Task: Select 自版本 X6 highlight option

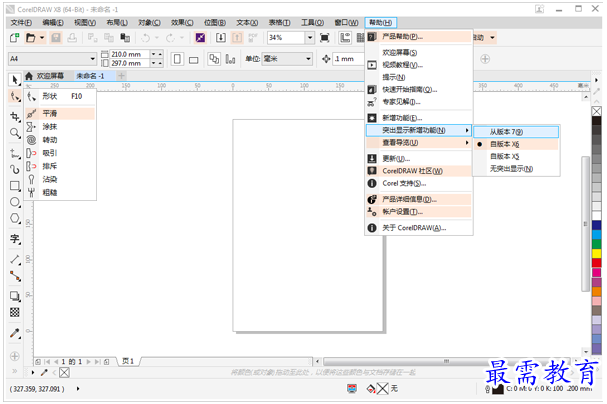Action: click(x=516, y=144)
